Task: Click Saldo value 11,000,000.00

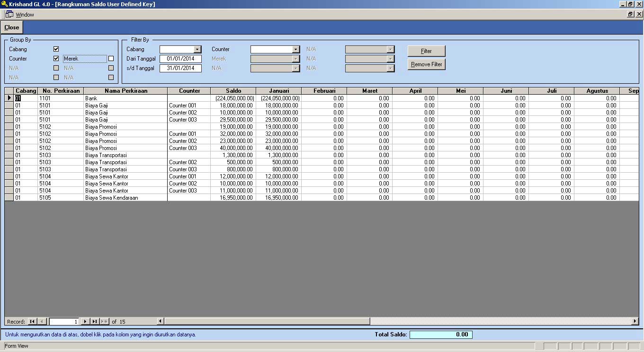Action: click(x=233, y=190)
